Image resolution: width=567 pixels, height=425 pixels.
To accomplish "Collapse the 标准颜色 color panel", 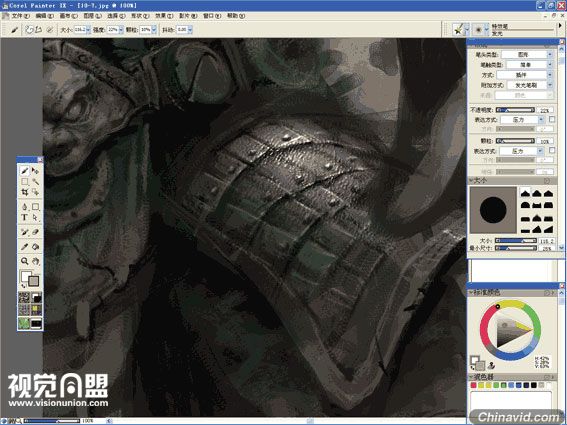I will (x=471, y=292).
